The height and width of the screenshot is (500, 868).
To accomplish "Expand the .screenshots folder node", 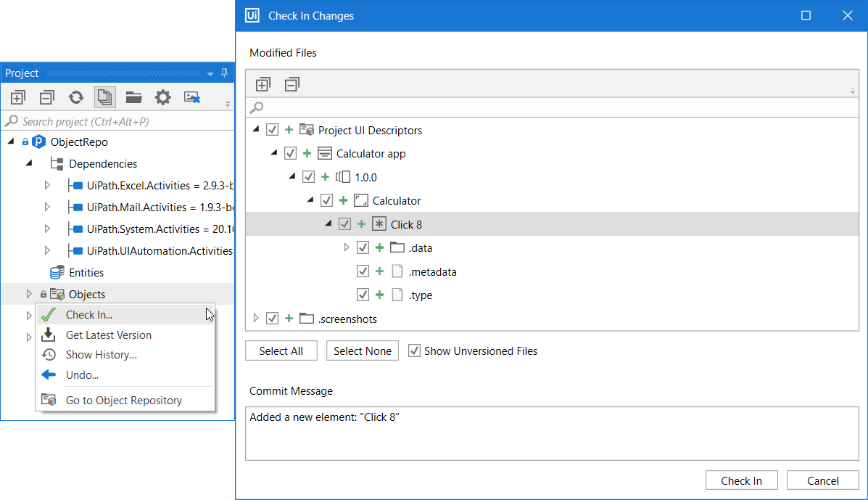I will [255, 319].
